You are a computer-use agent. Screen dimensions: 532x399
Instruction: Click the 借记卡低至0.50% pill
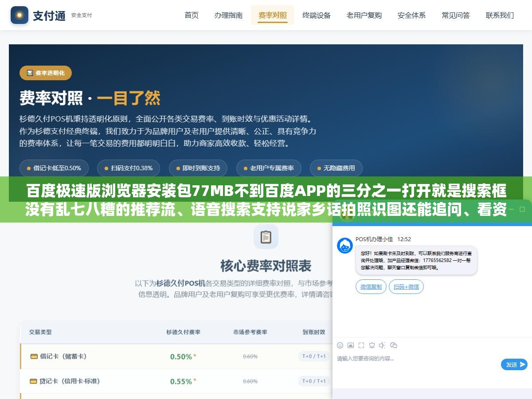[x=54, y=168]
